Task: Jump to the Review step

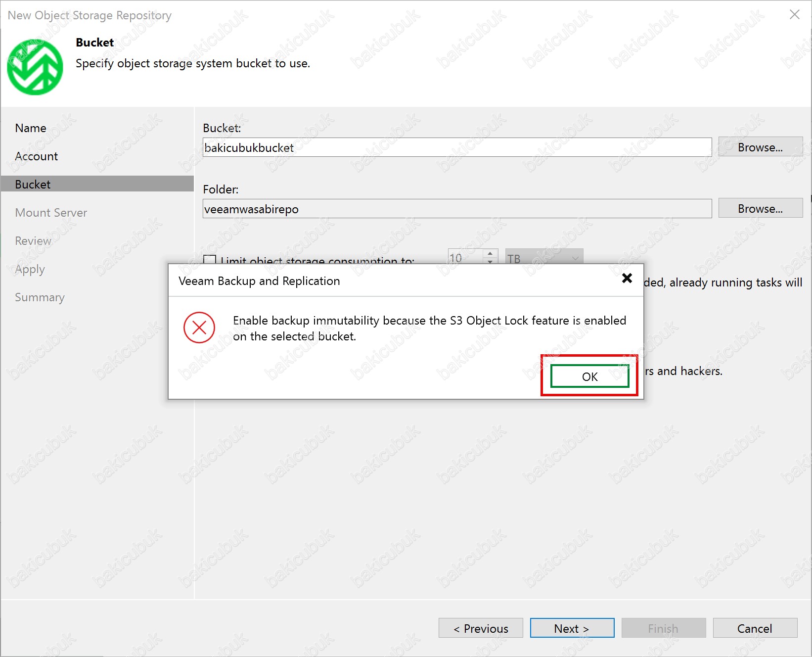Action: coord(33,241)
